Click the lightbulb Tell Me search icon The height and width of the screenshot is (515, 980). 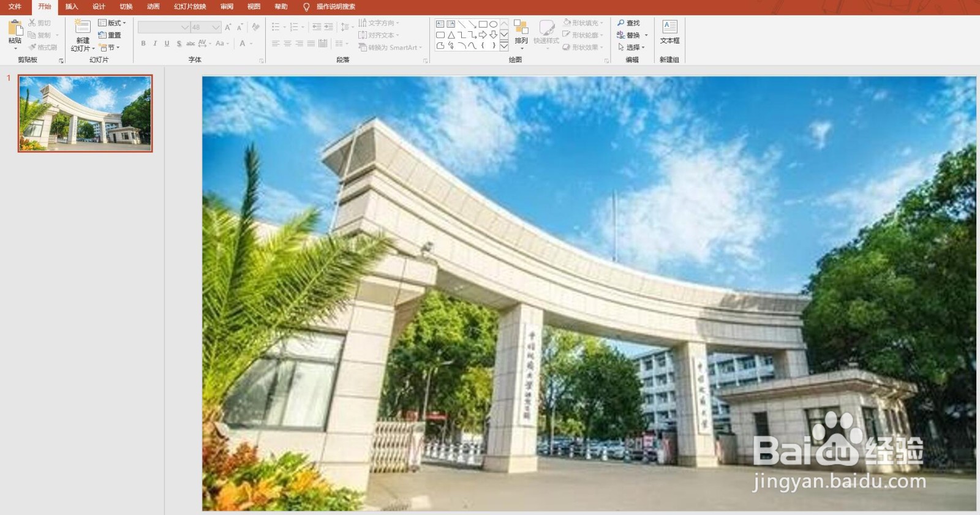pyautogui.click(x=306, y=7)
